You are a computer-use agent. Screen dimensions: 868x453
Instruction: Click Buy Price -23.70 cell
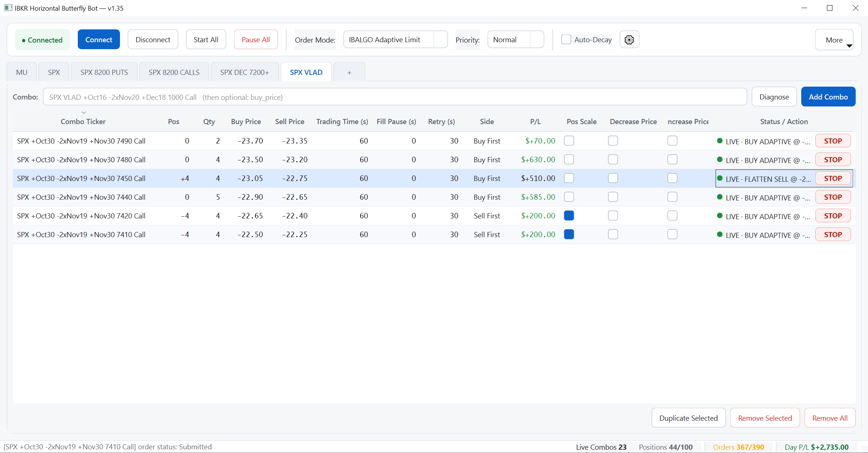click(x=249, y=141)
